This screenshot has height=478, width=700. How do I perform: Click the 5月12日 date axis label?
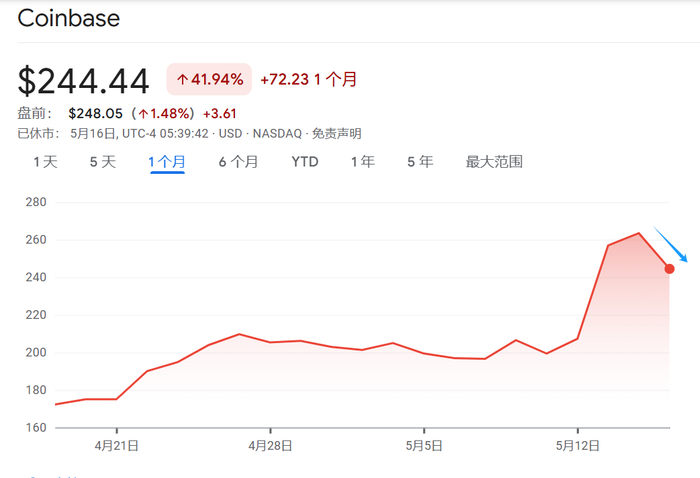tap(577, 446)
